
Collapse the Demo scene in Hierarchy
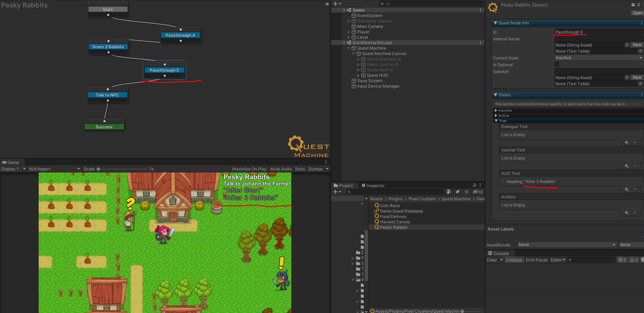344,10
